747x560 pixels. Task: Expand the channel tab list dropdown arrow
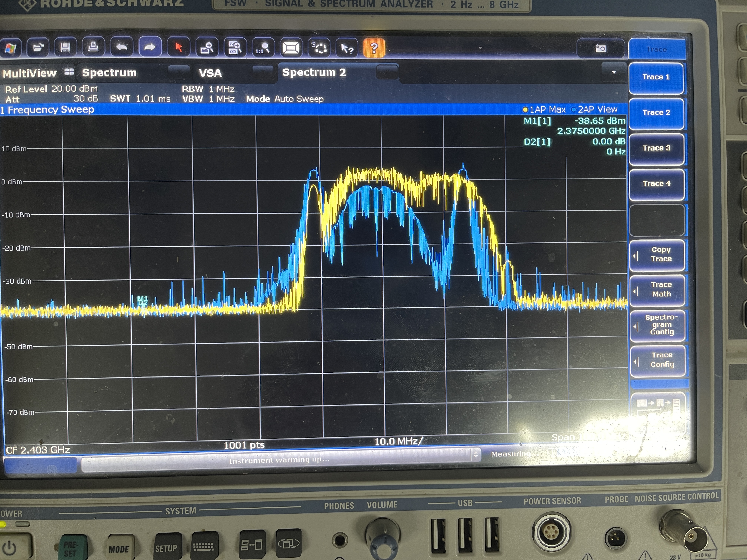click(614, 72)
